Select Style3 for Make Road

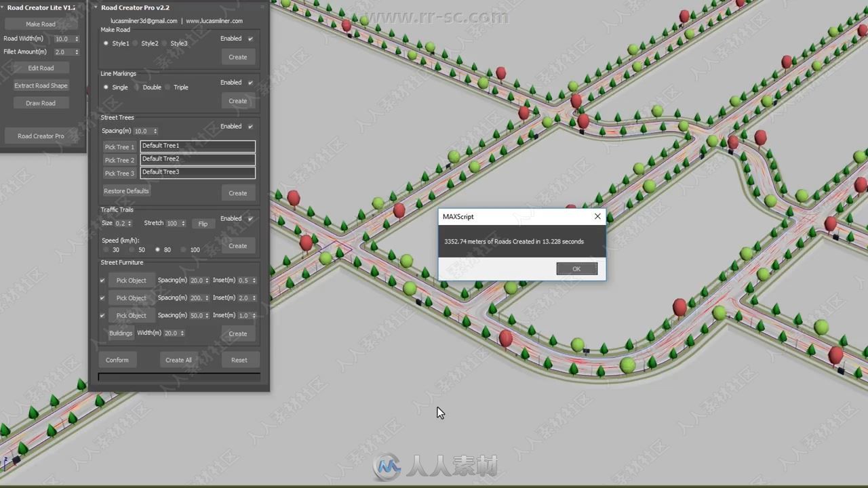164,43
